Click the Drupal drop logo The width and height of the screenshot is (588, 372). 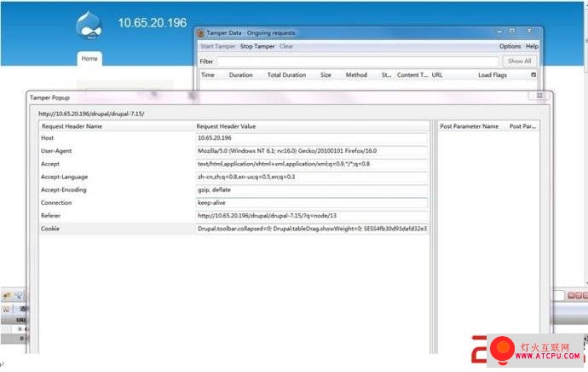click(89, 25)
